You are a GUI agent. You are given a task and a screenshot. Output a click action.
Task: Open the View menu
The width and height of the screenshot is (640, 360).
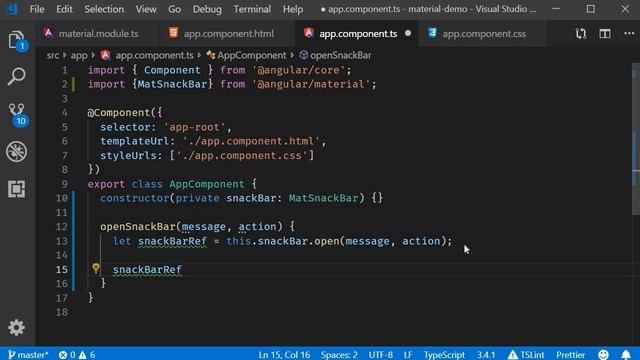click(x=146, y=9)
